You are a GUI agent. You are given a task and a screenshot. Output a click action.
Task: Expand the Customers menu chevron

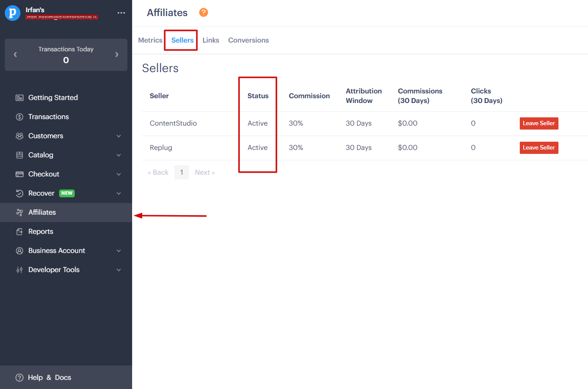tap(119, 136)
